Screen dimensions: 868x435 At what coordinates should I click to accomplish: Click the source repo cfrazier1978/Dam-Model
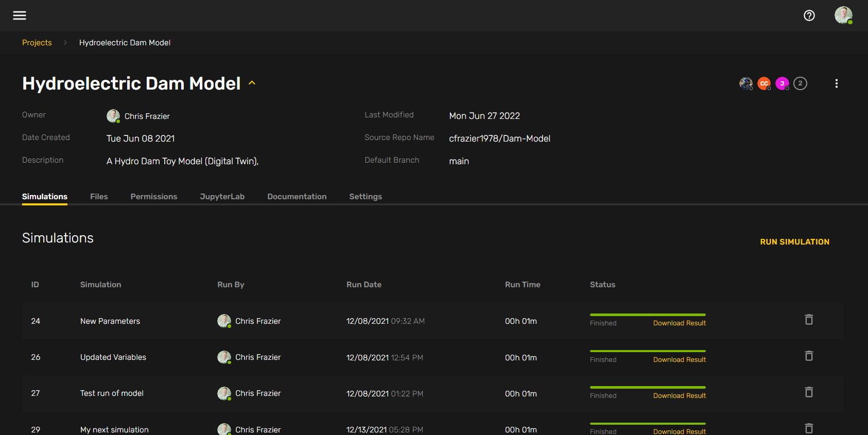coord(499,138)
